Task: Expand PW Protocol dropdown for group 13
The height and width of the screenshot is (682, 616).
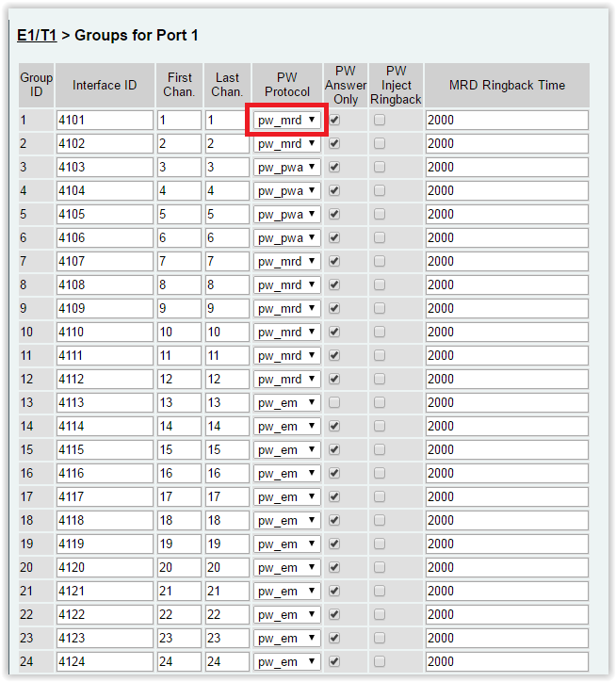Action: [x=286, y=403]
